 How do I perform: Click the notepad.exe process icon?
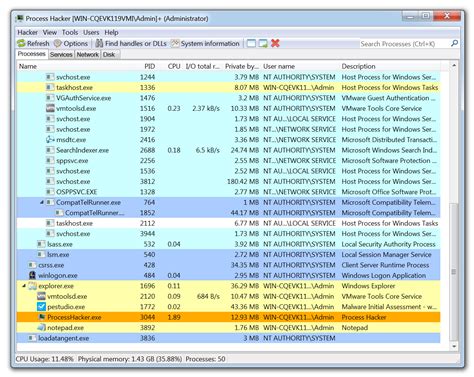[41, 328]
